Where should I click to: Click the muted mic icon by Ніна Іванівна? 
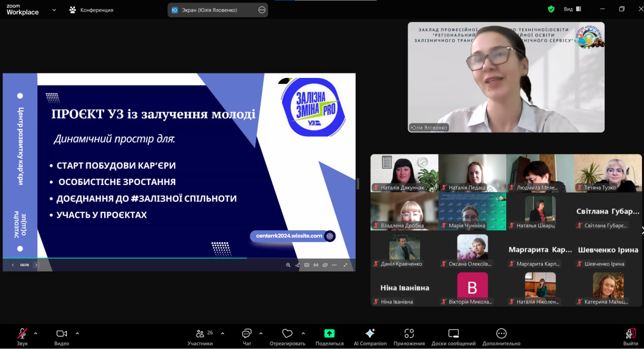tap(376, 302)
